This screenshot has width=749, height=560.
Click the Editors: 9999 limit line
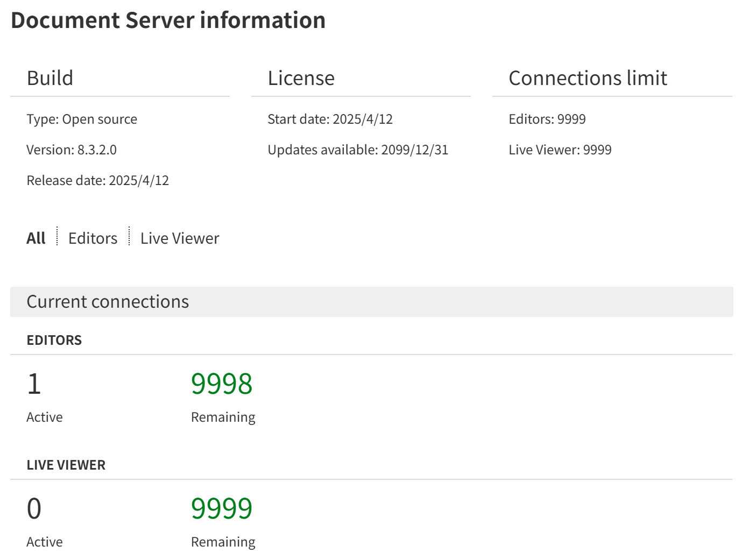pyautogui.click(x=547, y=119)
